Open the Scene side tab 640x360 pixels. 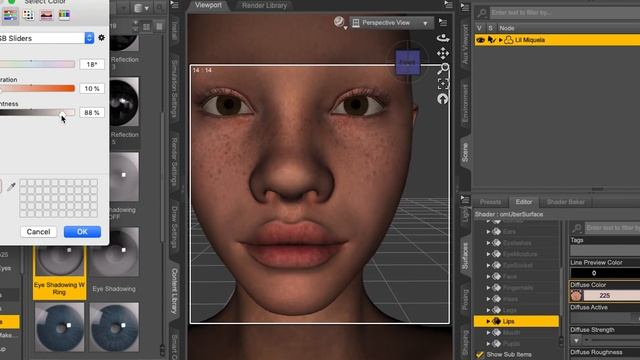[465, 152]
